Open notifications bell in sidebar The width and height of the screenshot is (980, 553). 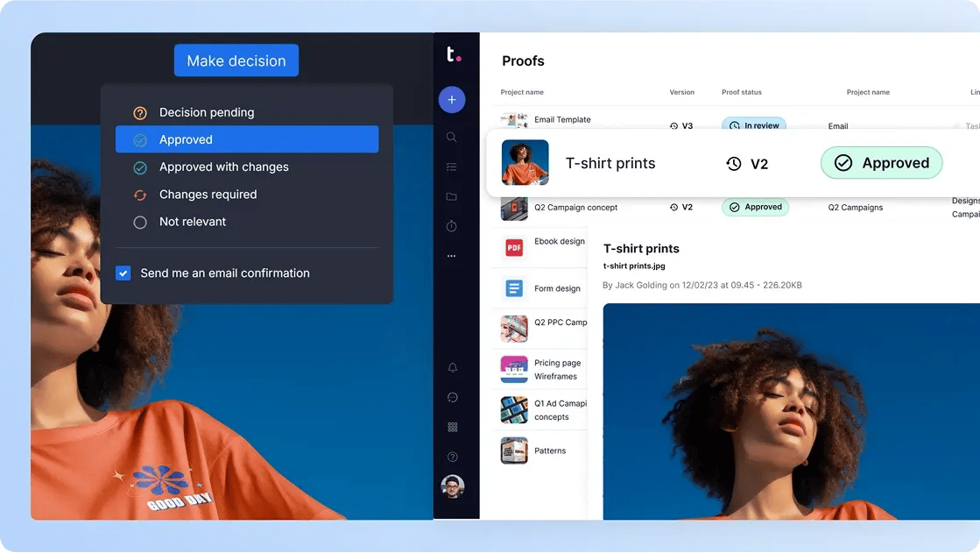pyautogui.click(x=452, y=368)
